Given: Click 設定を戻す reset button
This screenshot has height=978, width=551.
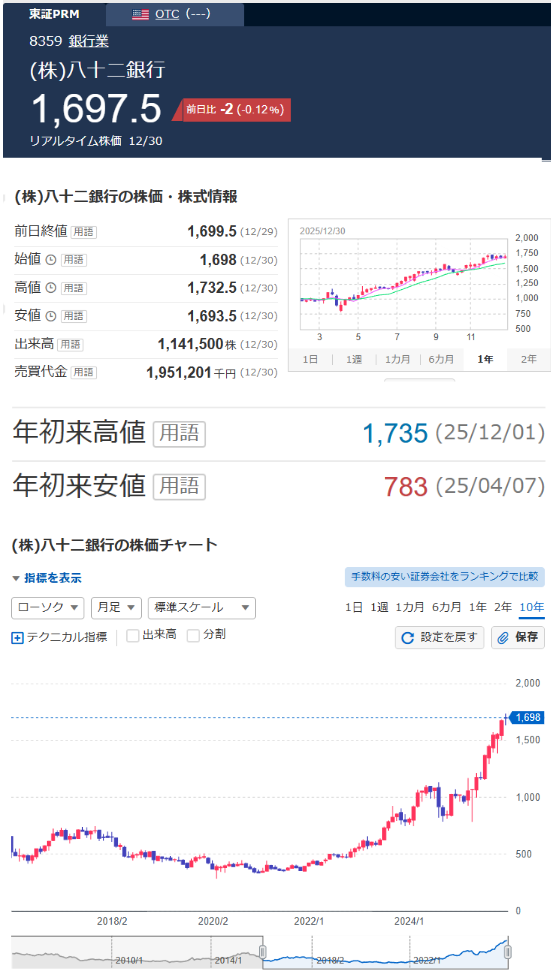Looking at the screenshot, I should coord(439,637).
